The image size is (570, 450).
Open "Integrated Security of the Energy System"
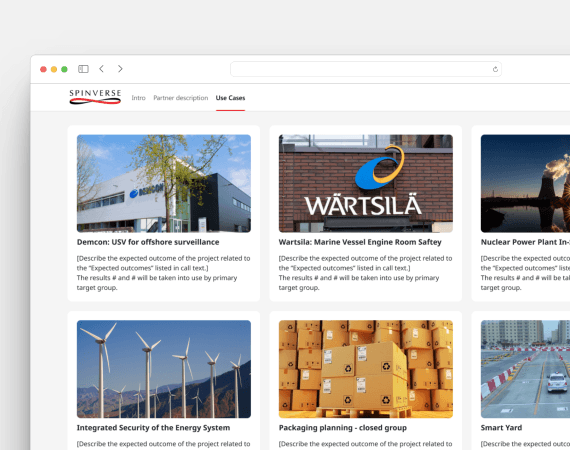[153, 428]
